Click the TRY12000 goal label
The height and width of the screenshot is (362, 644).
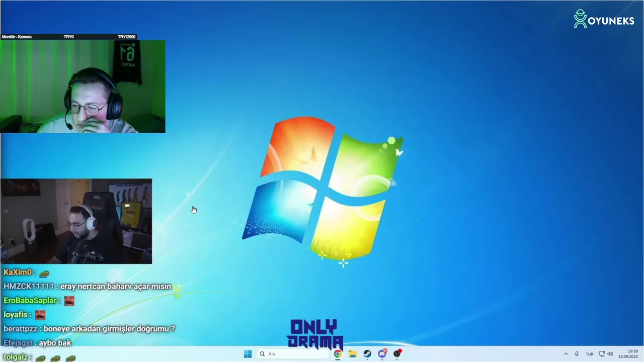point(126,37)
